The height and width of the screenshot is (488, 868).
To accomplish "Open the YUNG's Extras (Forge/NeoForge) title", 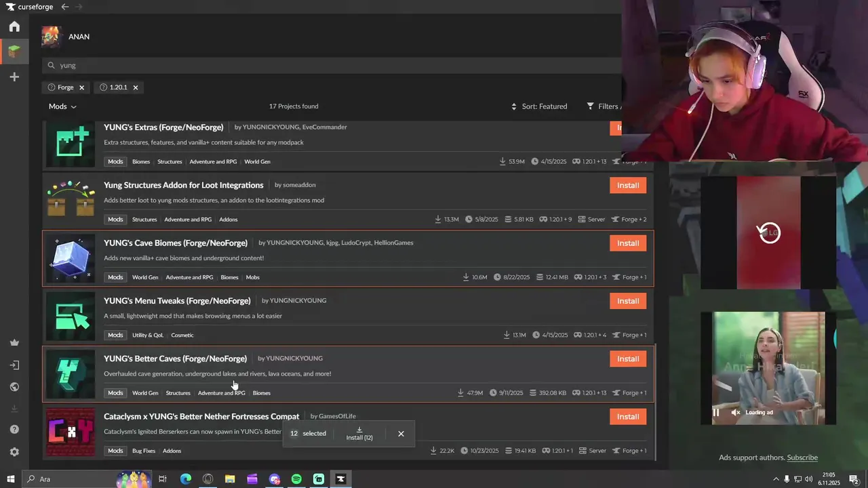I will [163, 127].
